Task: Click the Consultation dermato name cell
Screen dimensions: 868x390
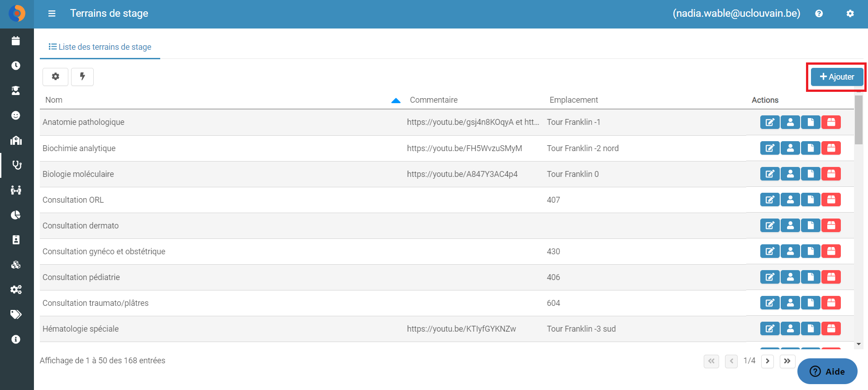Action: [81, 226]
